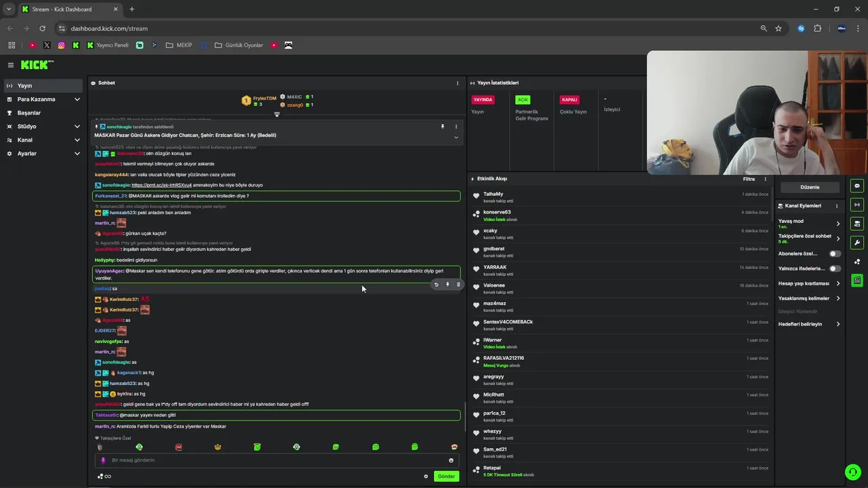The height and width of the screenshot is (488, 868).
Task: Open Yayıncı Paneli bookmark
Action: 107,45
